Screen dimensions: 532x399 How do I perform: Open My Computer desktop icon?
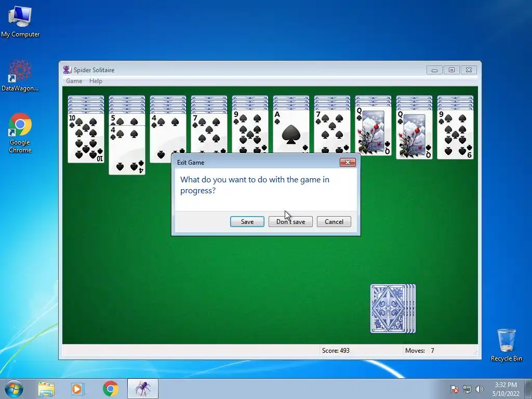20,21
